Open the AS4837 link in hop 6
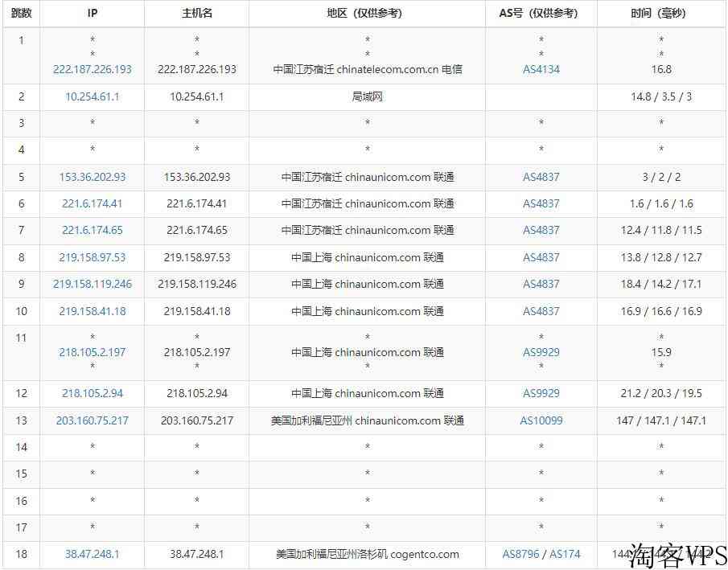Screen dimensions: 728x570 (541, 203)
